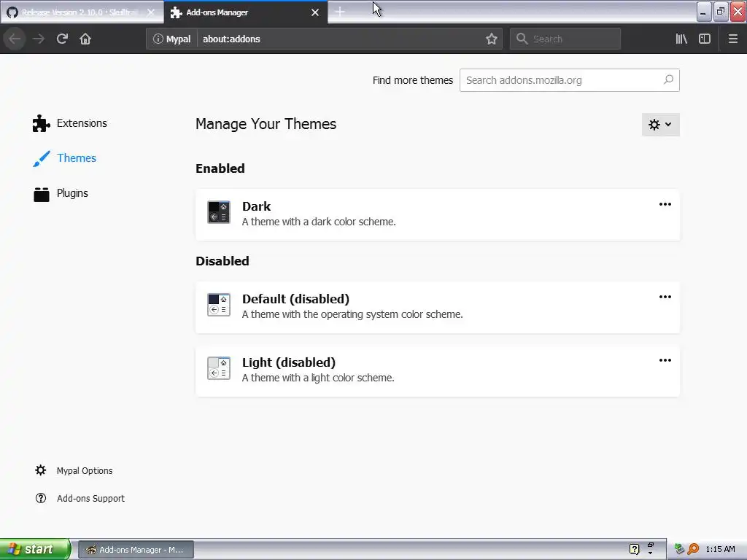Close the Release Version 2.10.0 tab
Viewport: 747px width, 560px height.
coord(151,12)
